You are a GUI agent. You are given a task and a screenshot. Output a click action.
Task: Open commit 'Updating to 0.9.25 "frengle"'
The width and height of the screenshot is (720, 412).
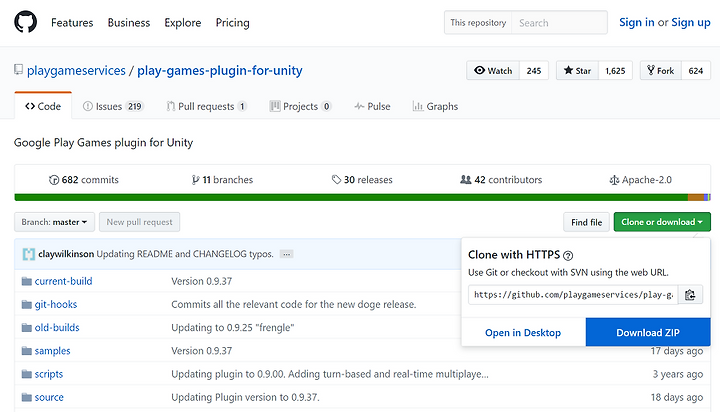pyautogui.click(x=233, y=327)
